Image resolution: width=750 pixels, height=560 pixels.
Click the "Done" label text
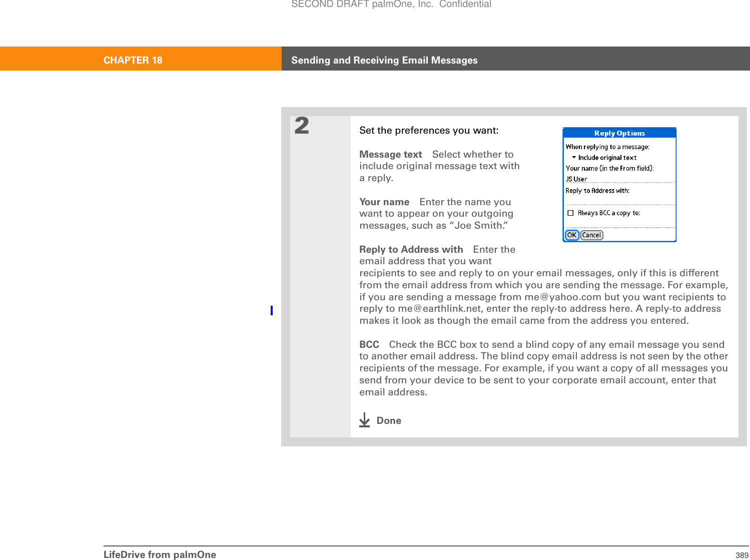(x=389, y=421)
